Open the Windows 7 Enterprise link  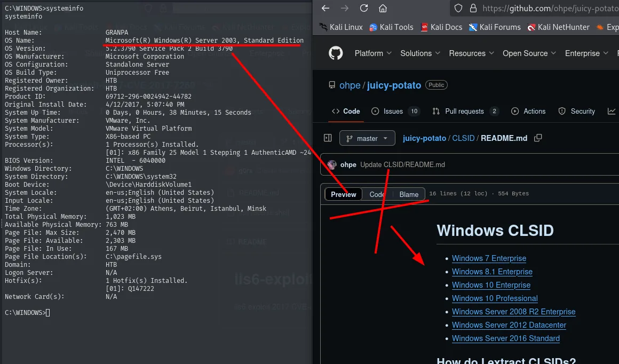[489, 258]
